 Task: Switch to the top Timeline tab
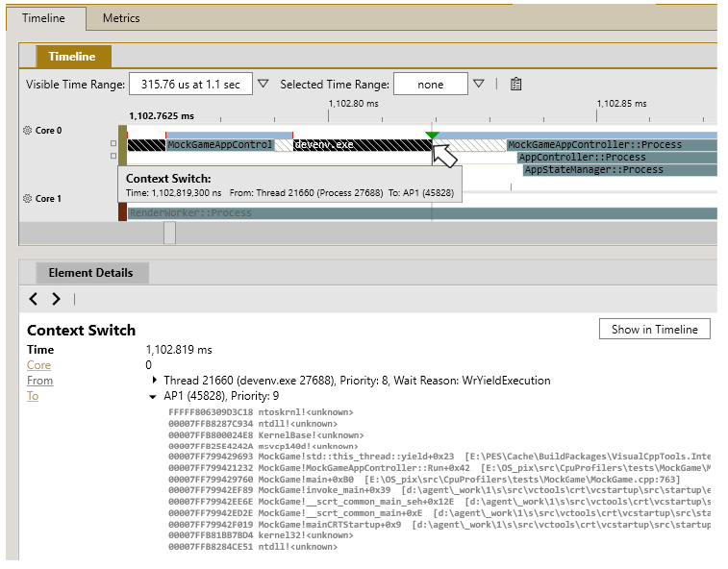point(43,18)
